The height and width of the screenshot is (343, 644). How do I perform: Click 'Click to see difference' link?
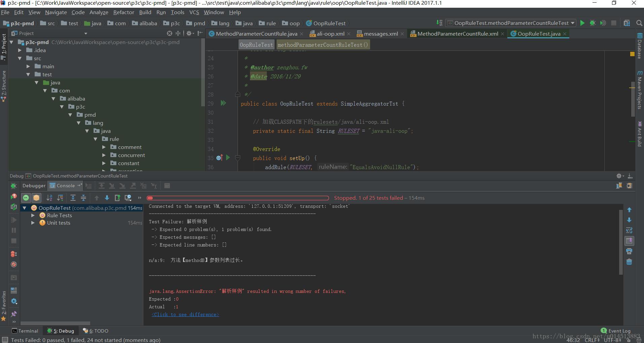tap(185, 314)
